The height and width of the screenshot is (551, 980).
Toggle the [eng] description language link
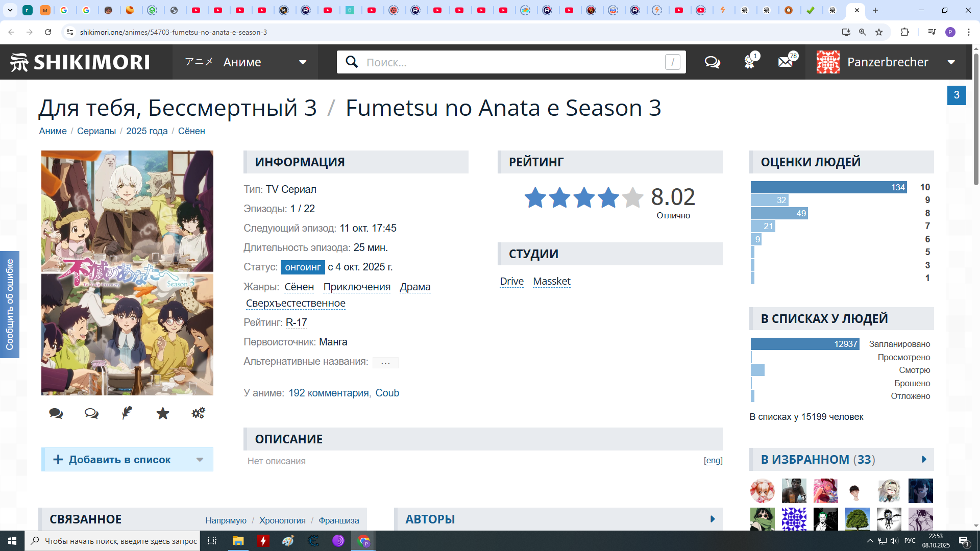click(x=713, y=461)
